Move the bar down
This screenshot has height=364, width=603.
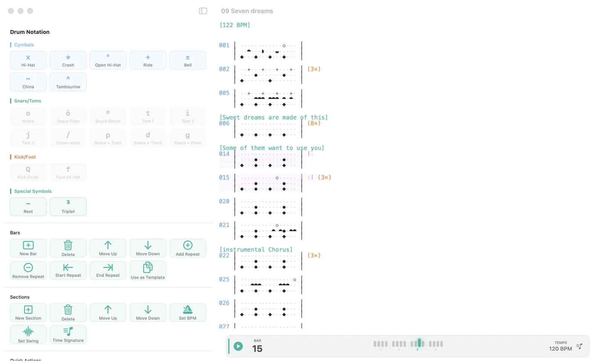[x=148, y=248]
